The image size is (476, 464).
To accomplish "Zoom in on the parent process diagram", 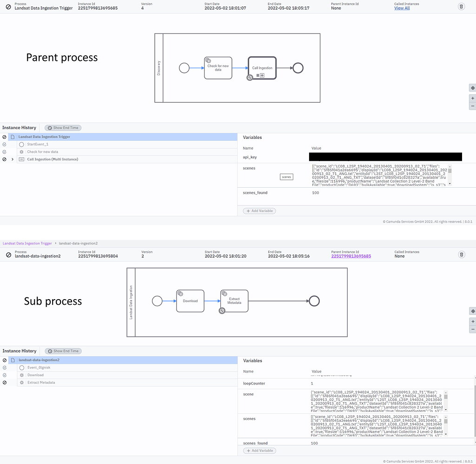I will click(472, 98).
